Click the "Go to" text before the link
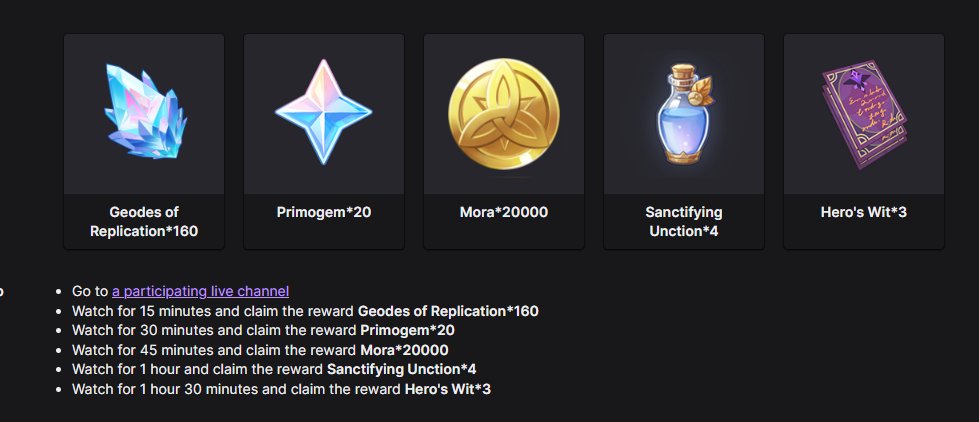 [89, 291]
